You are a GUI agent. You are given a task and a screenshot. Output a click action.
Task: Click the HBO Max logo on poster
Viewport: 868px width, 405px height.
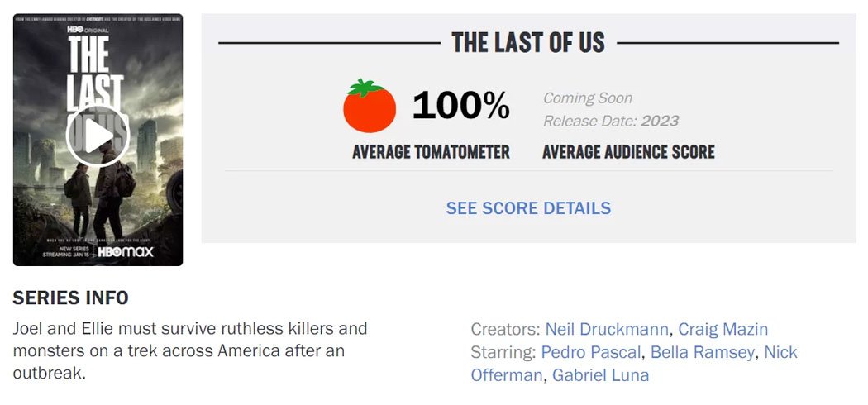point(126,252)
